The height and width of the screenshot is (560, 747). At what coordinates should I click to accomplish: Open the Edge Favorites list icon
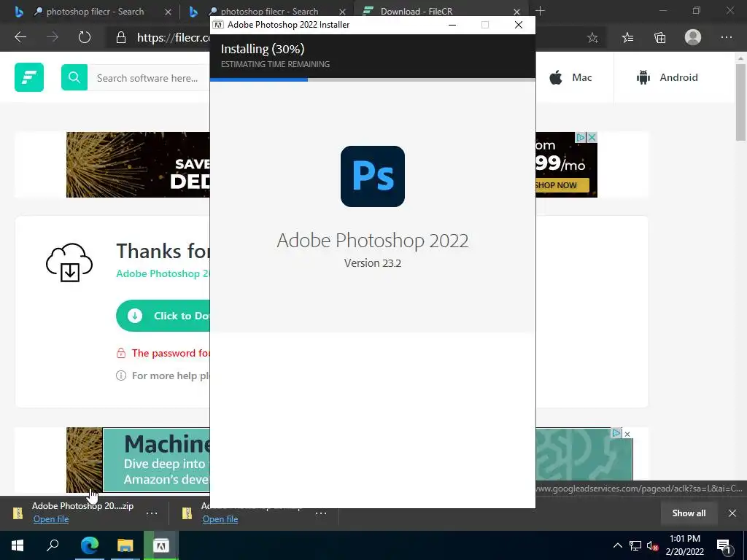pyautogui.click(x=628, y=38)
